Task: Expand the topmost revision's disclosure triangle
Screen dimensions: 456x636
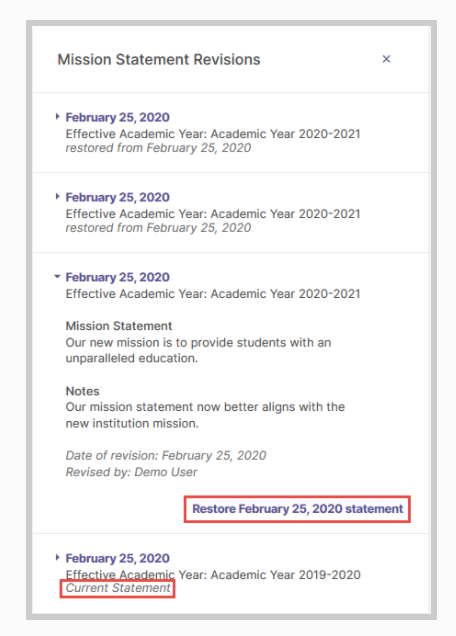Action: [x=57, y=117]
